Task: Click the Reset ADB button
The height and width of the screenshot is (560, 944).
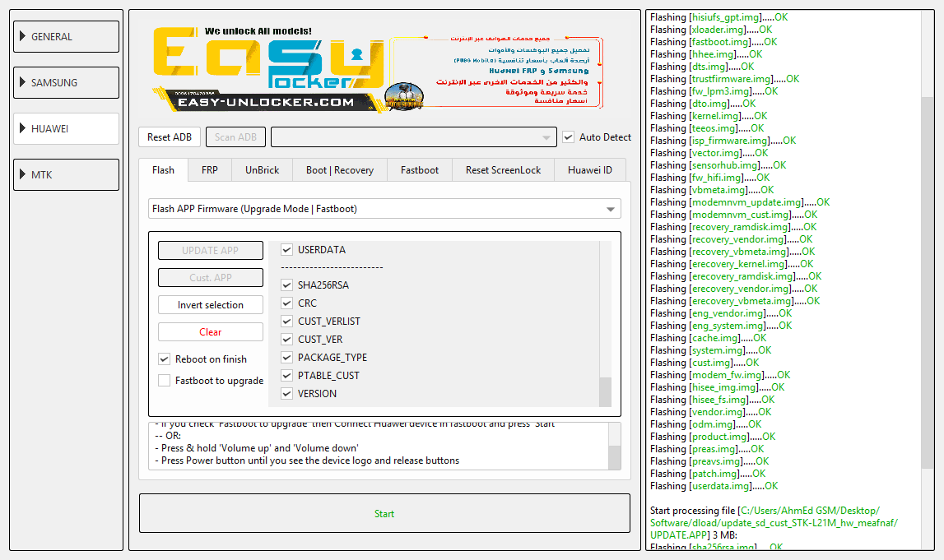Action: tap(170, 137)
